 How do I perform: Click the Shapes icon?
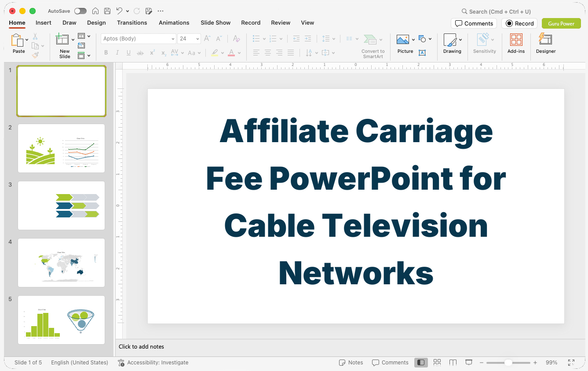(x=422, y=39)
